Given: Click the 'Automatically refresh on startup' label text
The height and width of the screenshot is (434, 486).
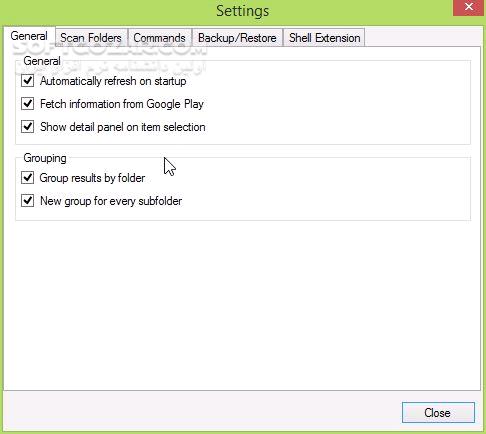Looking at the screenshot, I should (x=113, y=81).
